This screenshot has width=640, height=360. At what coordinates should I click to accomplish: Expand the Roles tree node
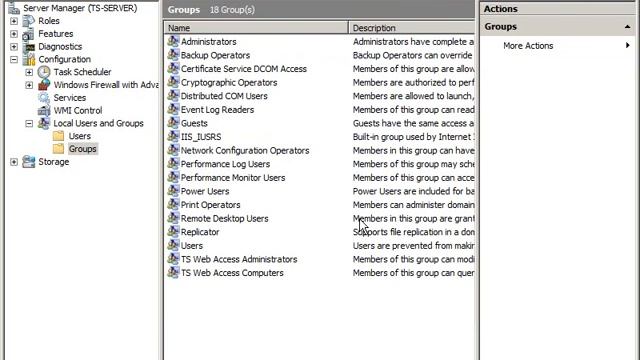[x=14, y=21]
